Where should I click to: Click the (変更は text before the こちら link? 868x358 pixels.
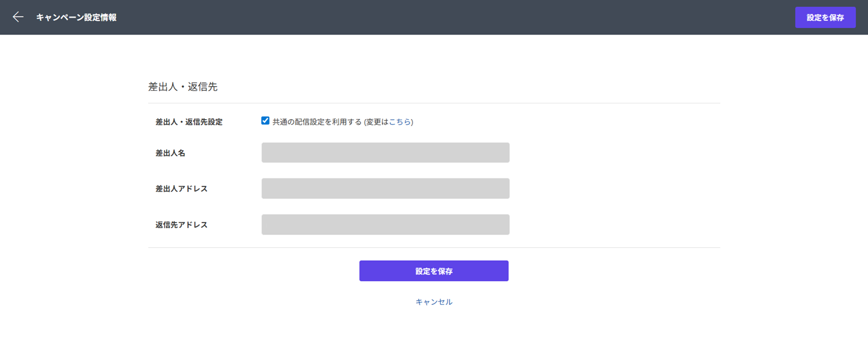[376, 122]
